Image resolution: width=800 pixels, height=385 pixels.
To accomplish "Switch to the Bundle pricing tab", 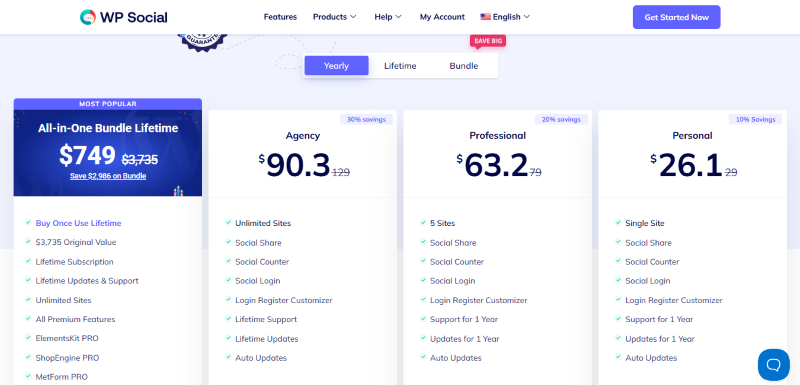I will 464,66.
